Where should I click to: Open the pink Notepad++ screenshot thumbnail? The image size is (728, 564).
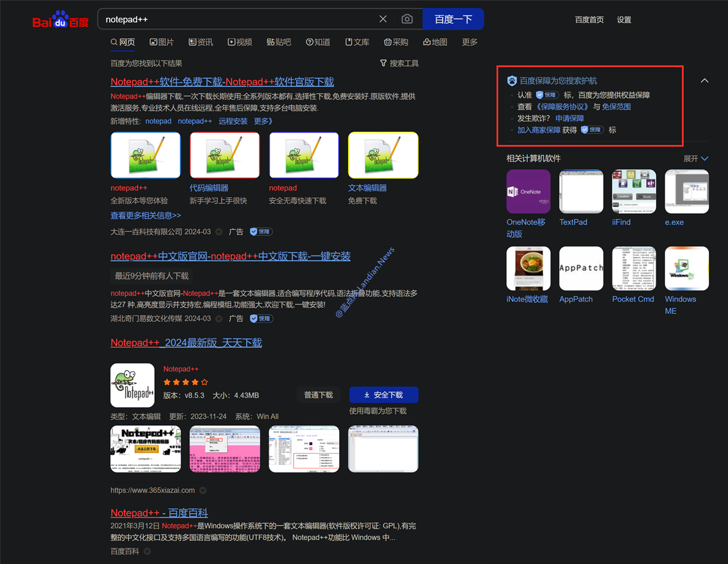225,449
